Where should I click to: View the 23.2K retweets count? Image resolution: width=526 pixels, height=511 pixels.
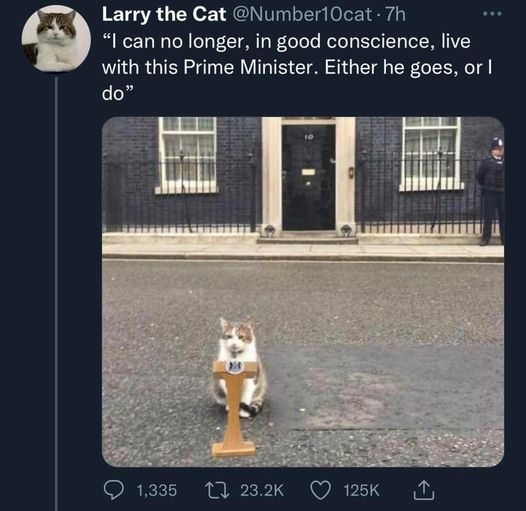point(262,490)
